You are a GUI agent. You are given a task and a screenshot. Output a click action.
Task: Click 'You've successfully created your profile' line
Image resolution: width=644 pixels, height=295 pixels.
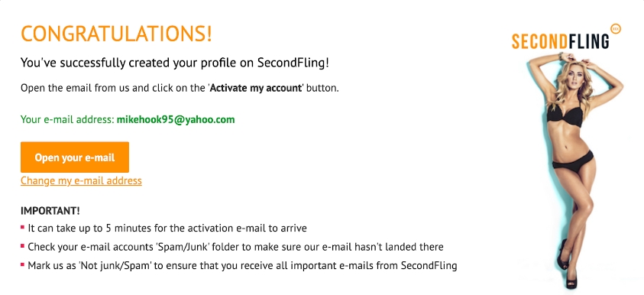coord(175,63)
